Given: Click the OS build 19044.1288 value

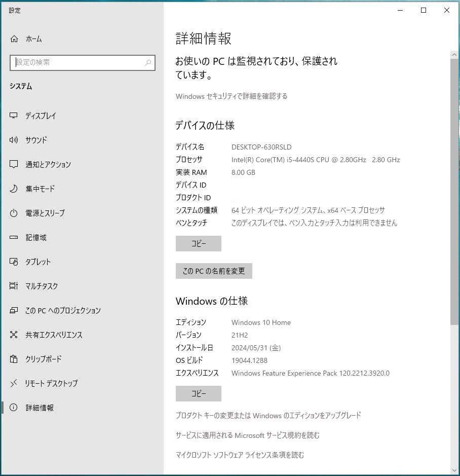Looking at the screenshot, I should coord(249,360).
